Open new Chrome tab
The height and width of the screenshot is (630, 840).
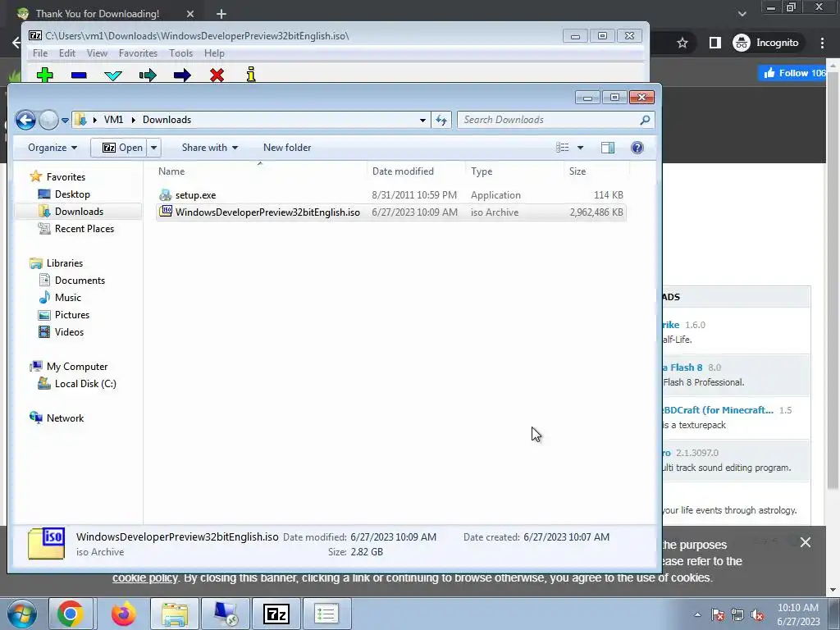pos(221,14)
